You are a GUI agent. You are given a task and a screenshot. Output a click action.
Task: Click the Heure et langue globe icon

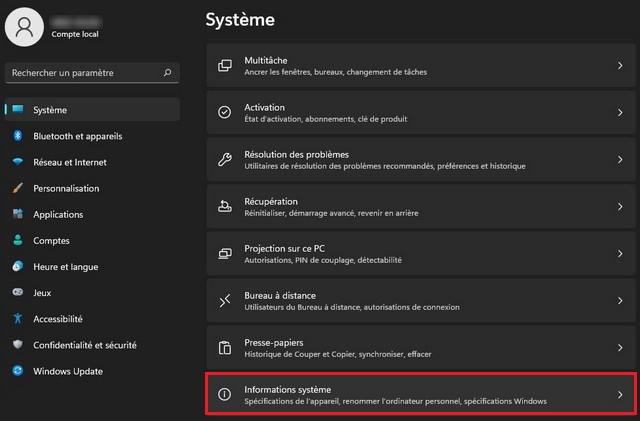click(18, 266)
